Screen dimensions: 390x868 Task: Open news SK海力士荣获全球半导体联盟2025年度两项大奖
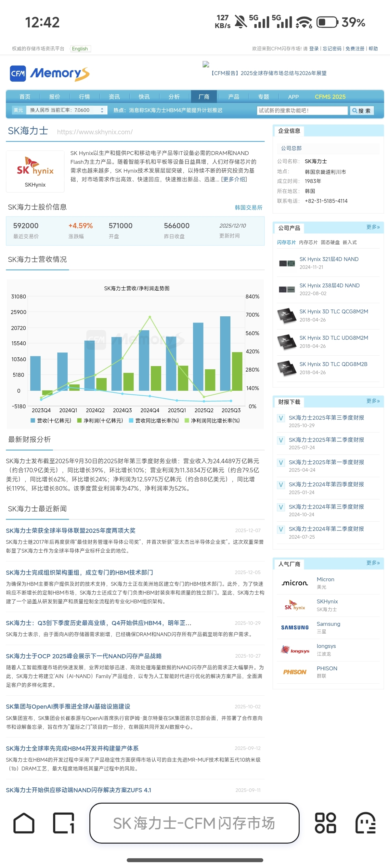(x=71, y=530)
